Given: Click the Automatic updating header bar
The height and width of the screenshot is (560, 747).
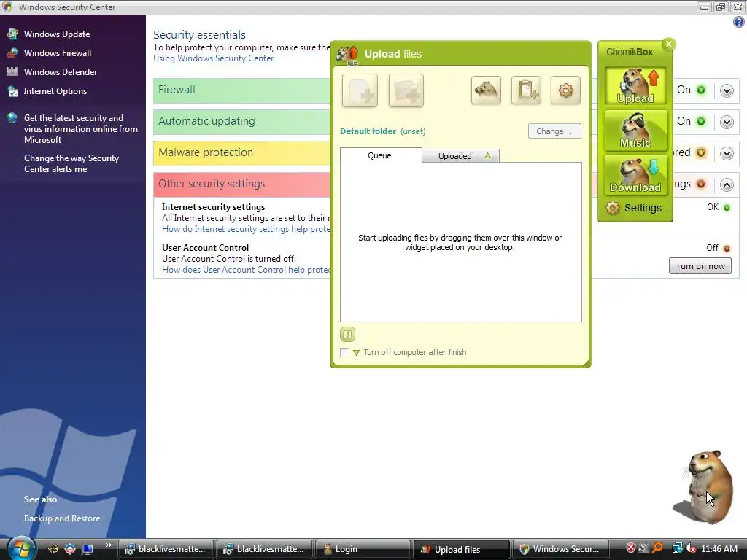Looking at the screenshot, I should click(x=241, y=122).
